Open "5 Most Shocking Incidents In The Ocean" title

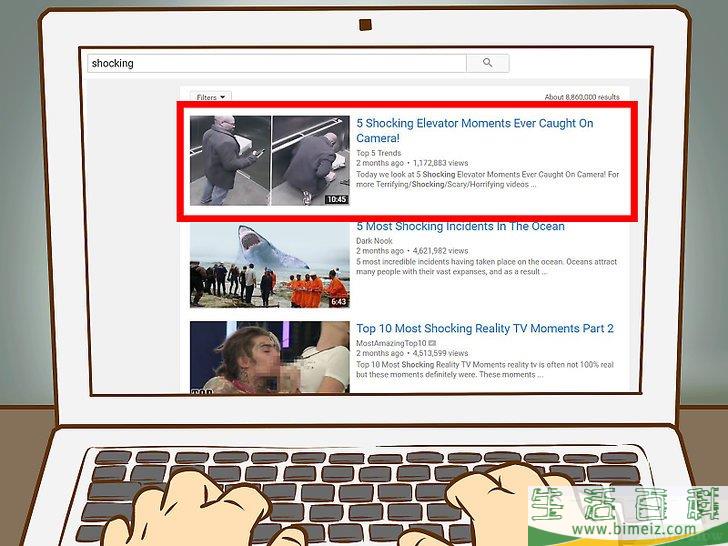click(x=460, y=227)
